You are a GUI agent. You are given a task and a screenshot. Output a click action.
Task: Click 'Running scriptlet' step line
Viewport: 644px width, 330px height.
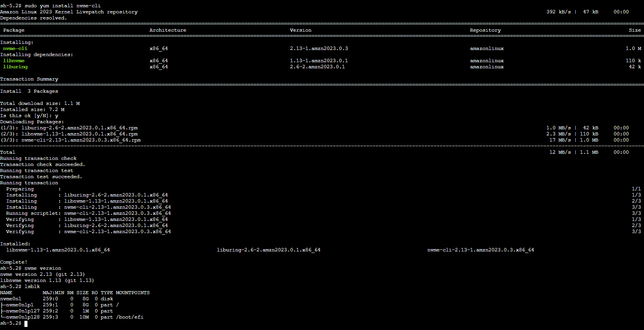pos(89,213)
